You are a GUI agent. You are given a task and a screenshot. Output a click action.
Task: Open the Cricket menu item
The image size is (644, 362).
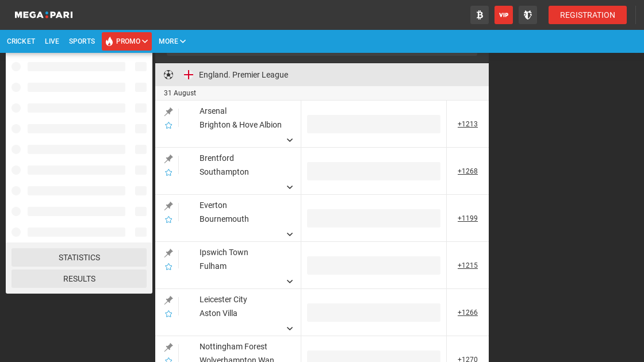click(x=21, y=41)
